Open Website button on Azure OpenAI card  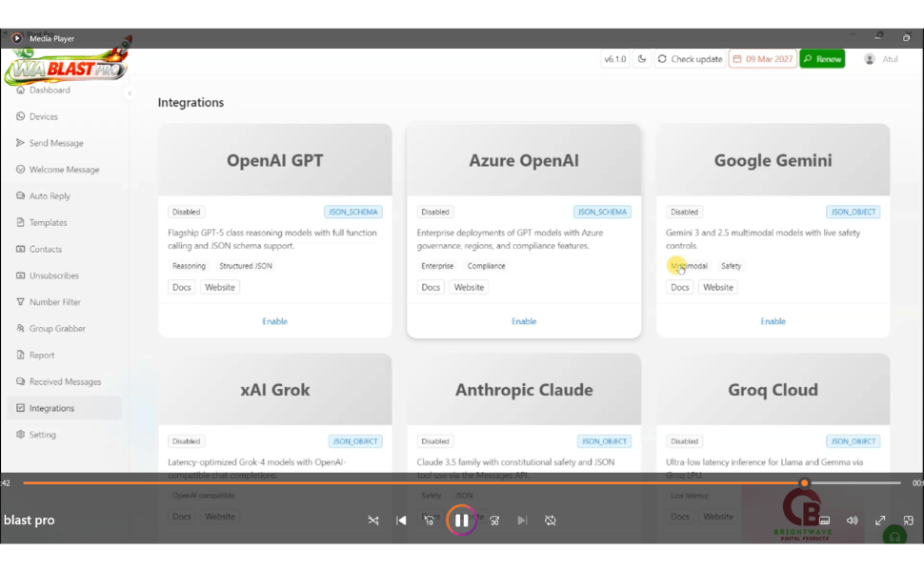tap(469, 287)
